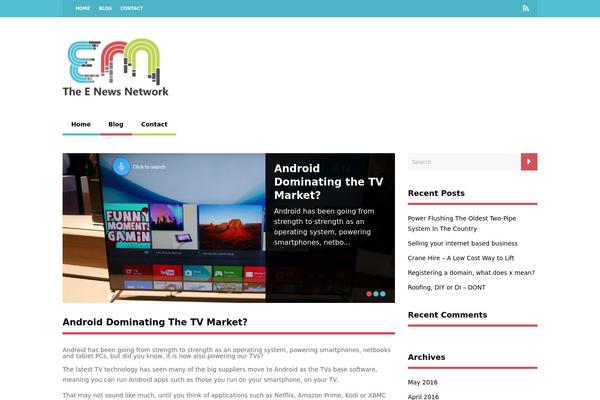Screen dimensions: 600x400
Task: Click the search submit arrow button
Action: pyautogui.click(x=529, y=162)
